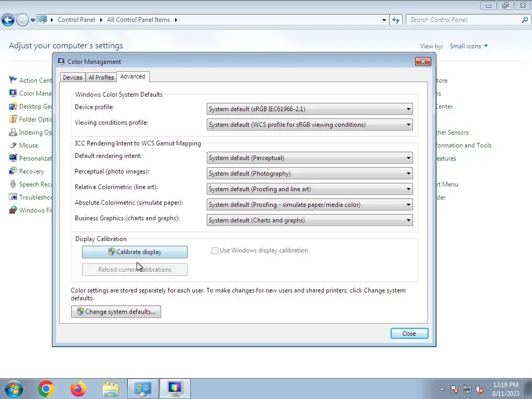Click the Control Panel address bar icon

[43, 19]
